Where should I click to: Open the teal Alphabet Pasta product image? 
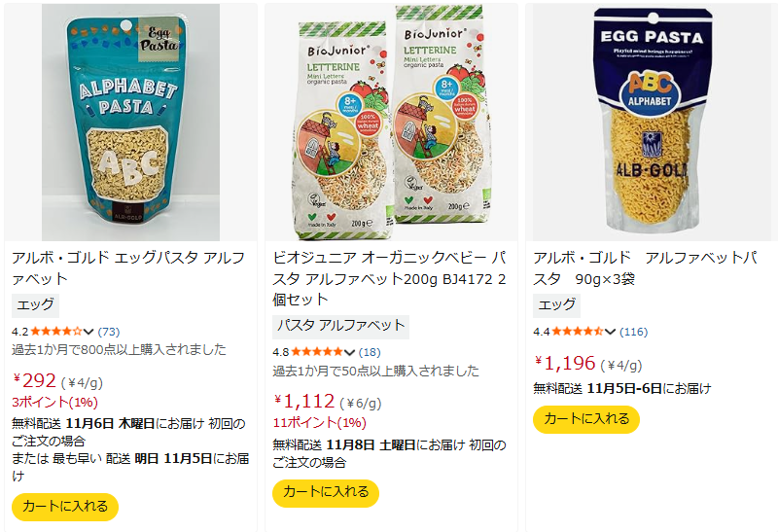click(x=131, y=124)
